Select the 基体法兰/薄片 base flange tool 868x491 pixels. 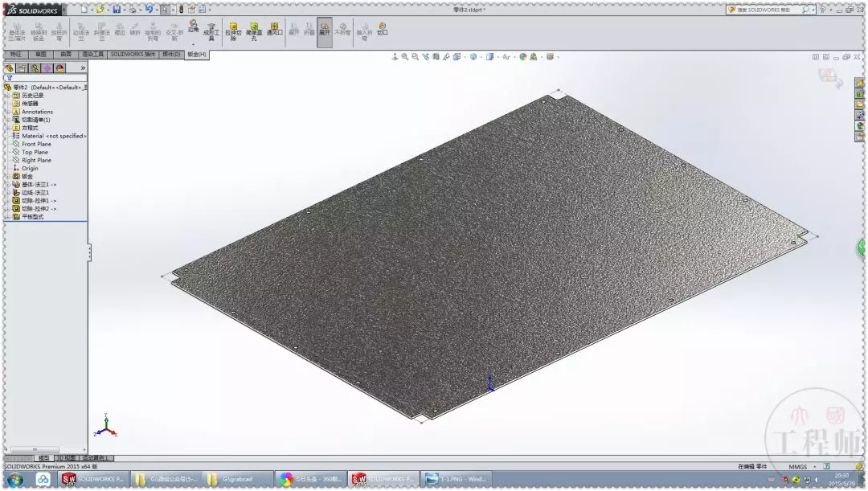[x=17, y=31]
